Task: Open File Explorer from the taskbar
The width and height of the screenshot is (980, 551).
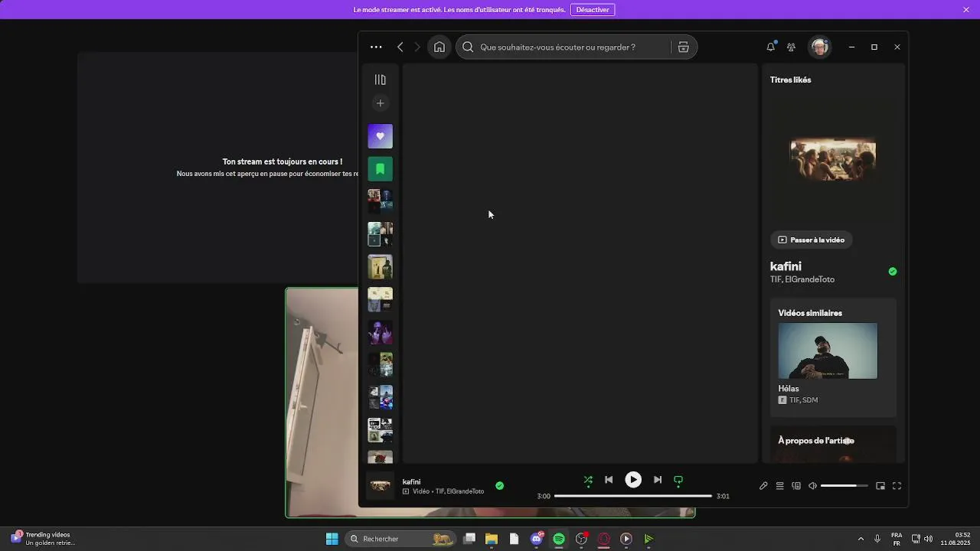Action: [492, 539]
